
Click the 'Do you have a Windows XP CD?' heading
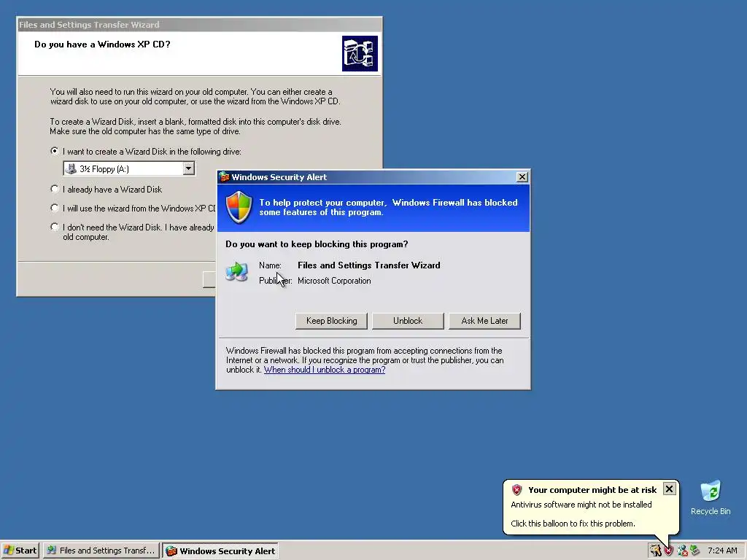(102, 44)
